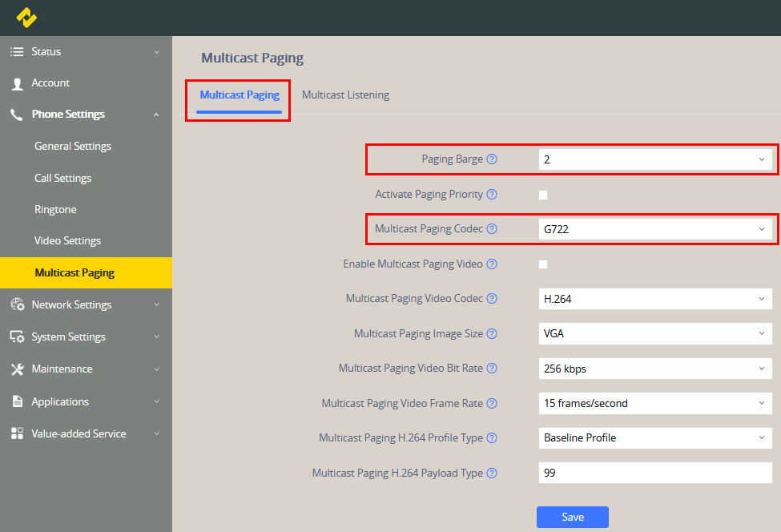The image size is (781, 532).
Task: Open help for H.264 Profile Type
Action: click(492, 437)
